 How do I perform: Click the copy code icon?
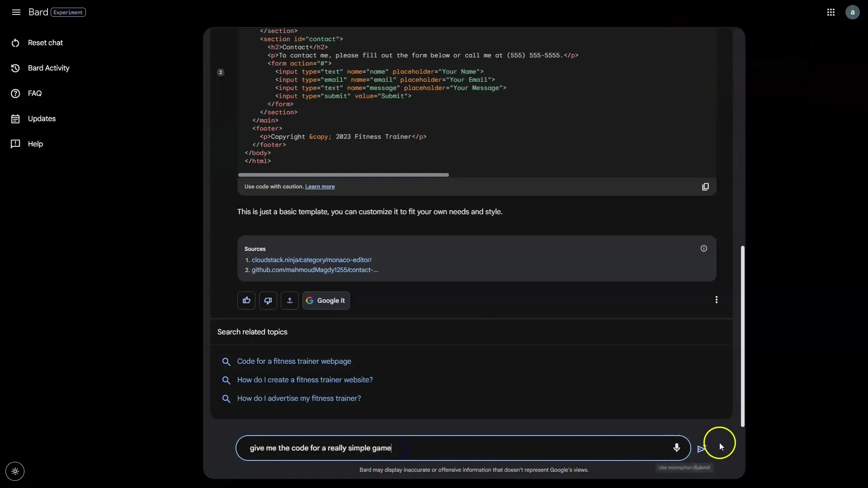point(705,187)
